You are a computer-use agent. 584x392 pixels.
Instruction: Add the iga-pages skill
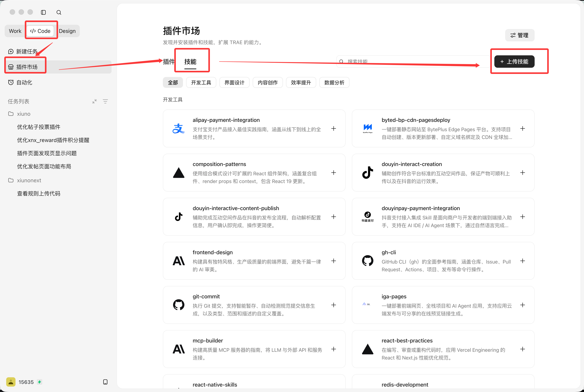point(522,305)
